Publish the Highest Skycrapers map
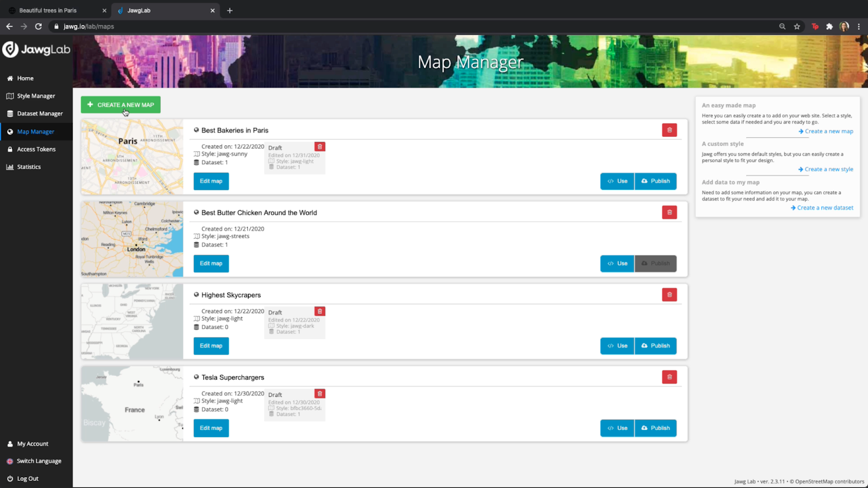 pyautogui.click(x=656, y=346)
